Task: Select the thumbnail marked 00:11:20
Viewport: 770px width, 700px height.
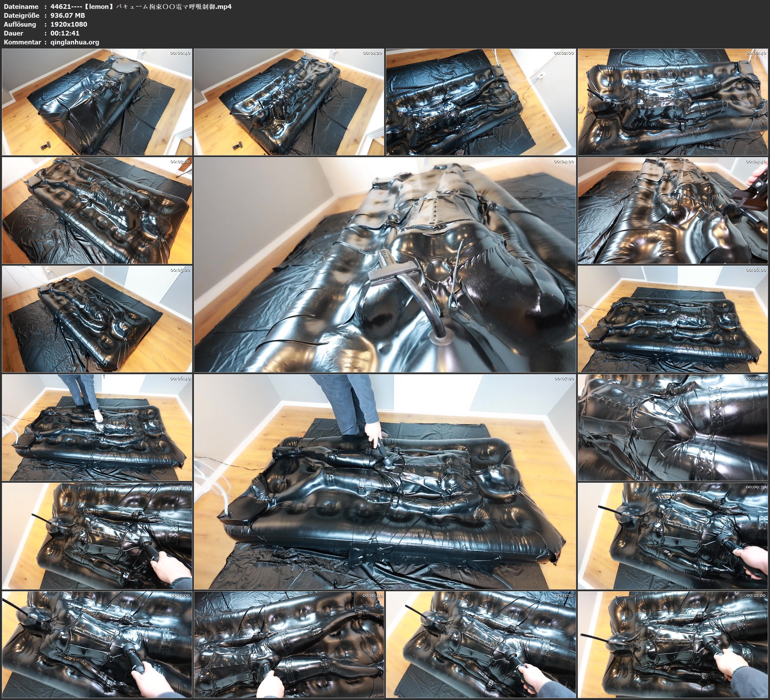Action: click(x=481, y=644)
